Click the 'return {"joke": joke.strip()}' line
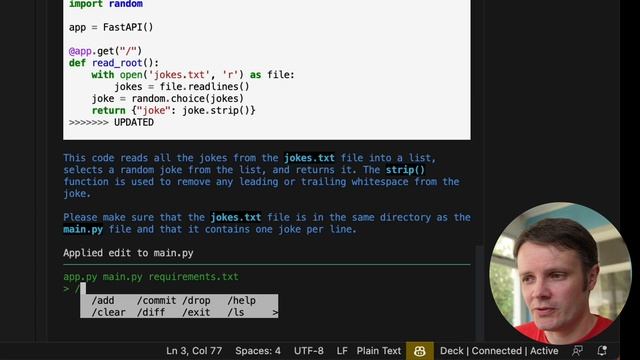This screenshot has width=640, height=360. 173,110
